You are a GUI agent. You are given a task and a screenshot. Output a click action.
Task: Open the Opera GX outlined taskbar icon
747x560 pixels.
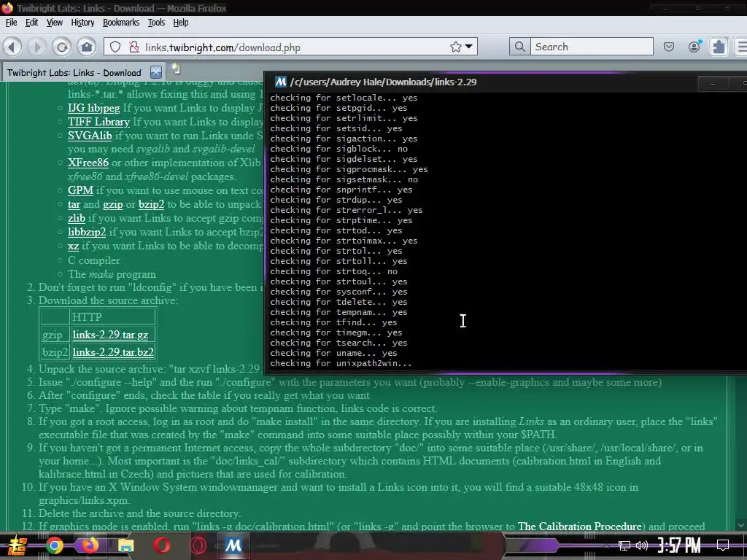click(x=197, y=545)
